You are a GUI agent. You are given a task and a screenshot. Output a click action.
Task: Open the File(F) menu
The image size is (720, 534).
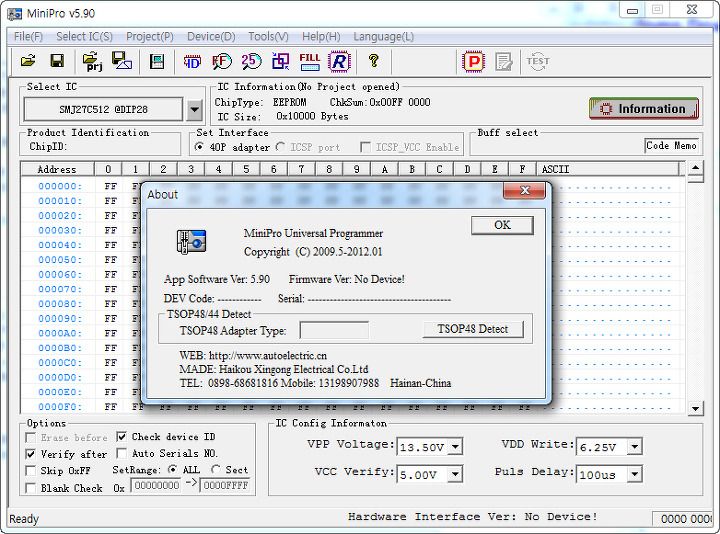click(28, 36)
